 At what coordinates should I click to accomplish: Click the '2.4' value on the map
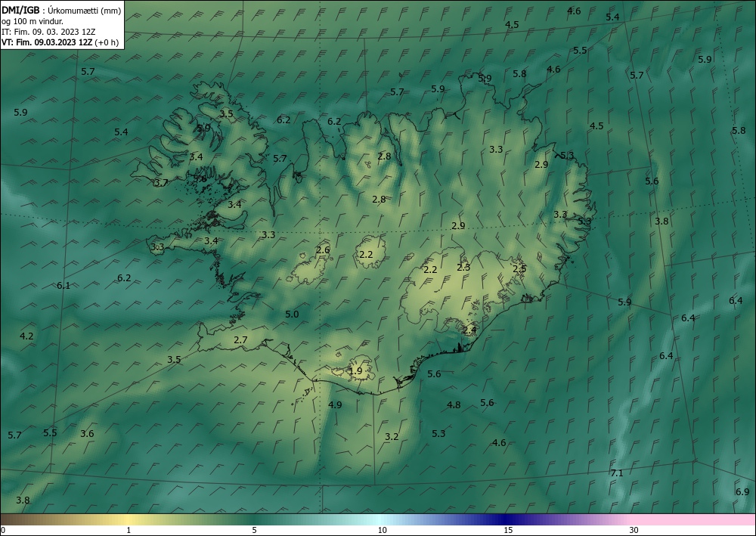tap(469, 330)
